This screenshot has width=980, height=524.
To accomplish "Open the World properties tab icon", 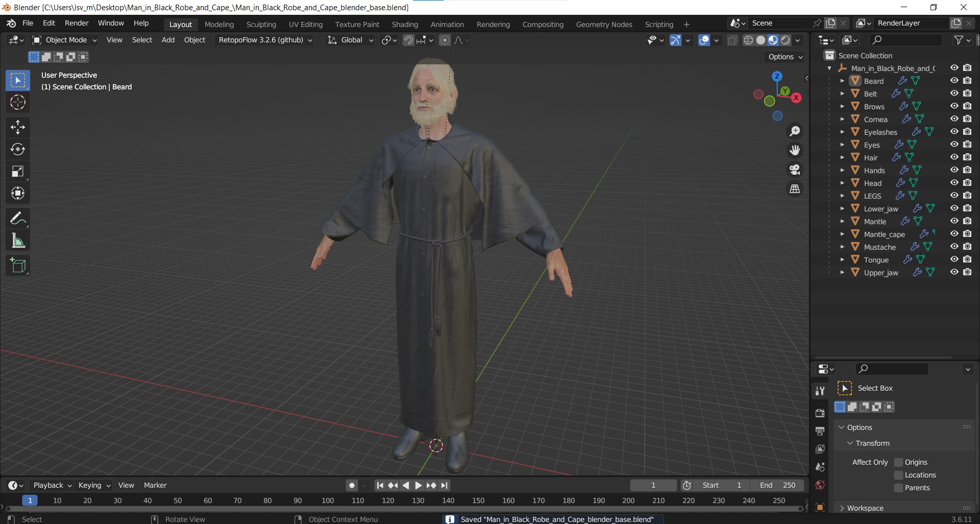I will (x=820, y=485).
